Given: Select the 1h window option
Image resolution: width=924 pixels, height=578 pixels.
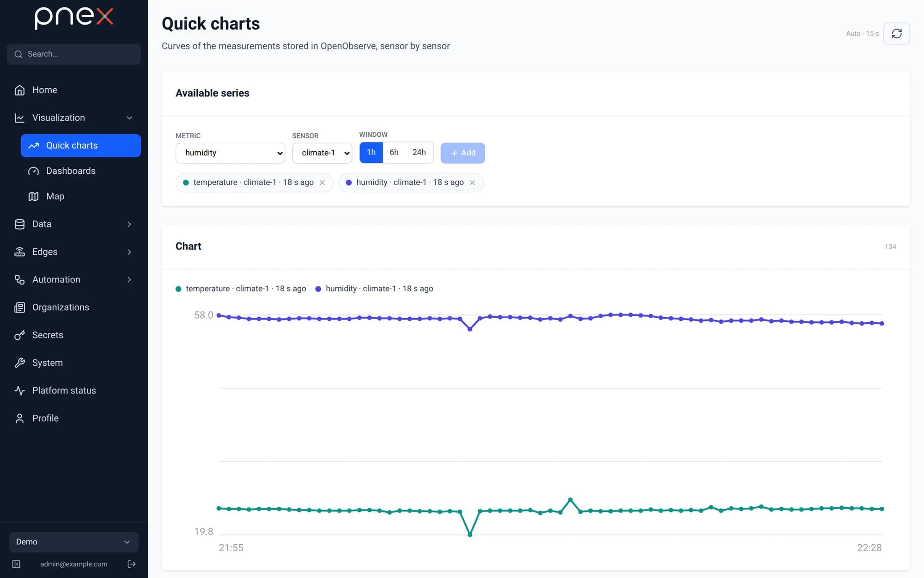Looking at the screenshot, I should tap(371, 153).
